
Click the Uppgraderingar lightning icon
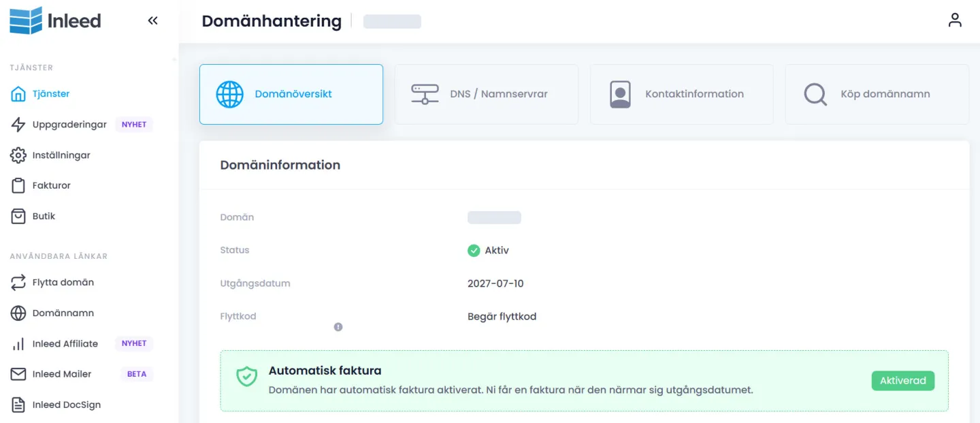[x=18, y=125]
